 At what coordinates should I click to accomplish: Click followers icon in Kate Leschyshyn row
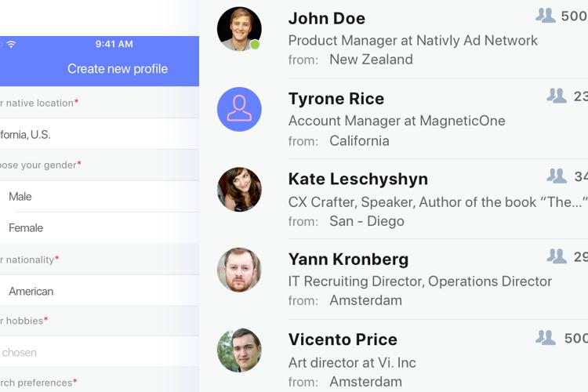pyautogui.click(x=557, y=176)
